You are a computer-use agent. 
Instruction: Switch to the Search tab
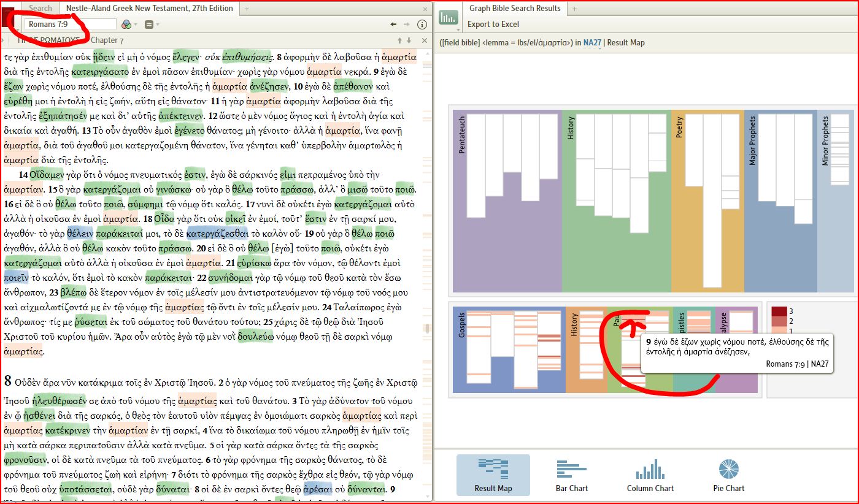[x=40, y=9]
